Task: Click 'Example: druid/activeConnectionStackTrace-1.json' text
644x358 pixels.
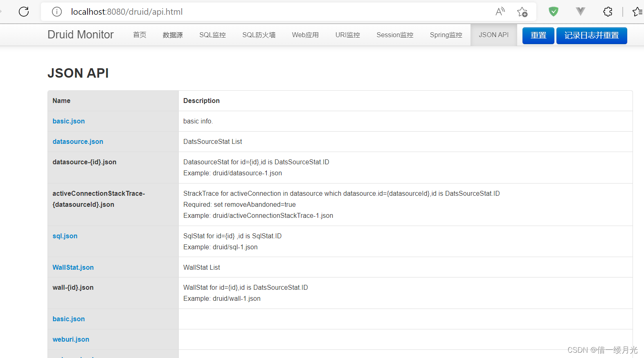Action: [258, 215]
